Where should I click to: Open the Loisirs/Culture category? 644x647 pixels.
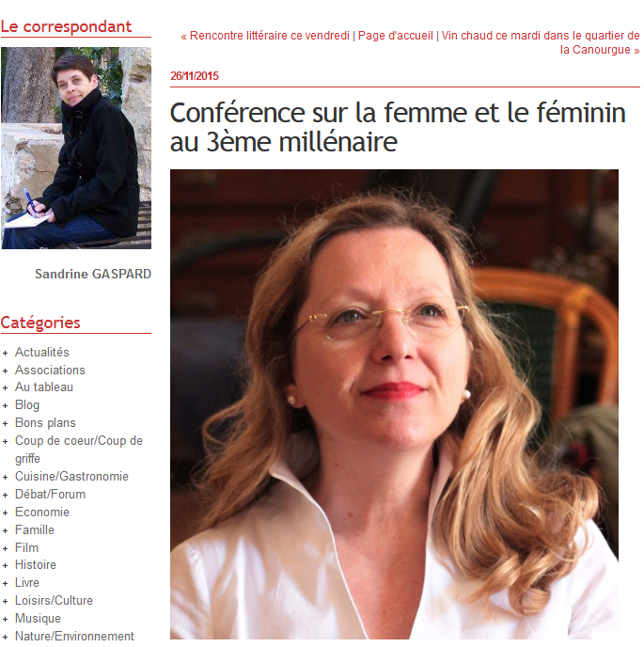[x=54, y=600]
